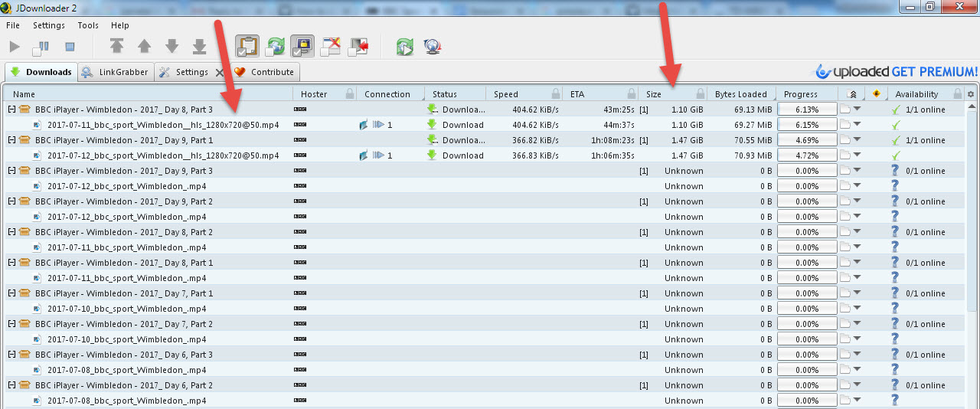Toggle silent mode window icon
Image resolution: width=980 pixels, height=409 pixels.
pyautogui.click(x=331, y=47)
